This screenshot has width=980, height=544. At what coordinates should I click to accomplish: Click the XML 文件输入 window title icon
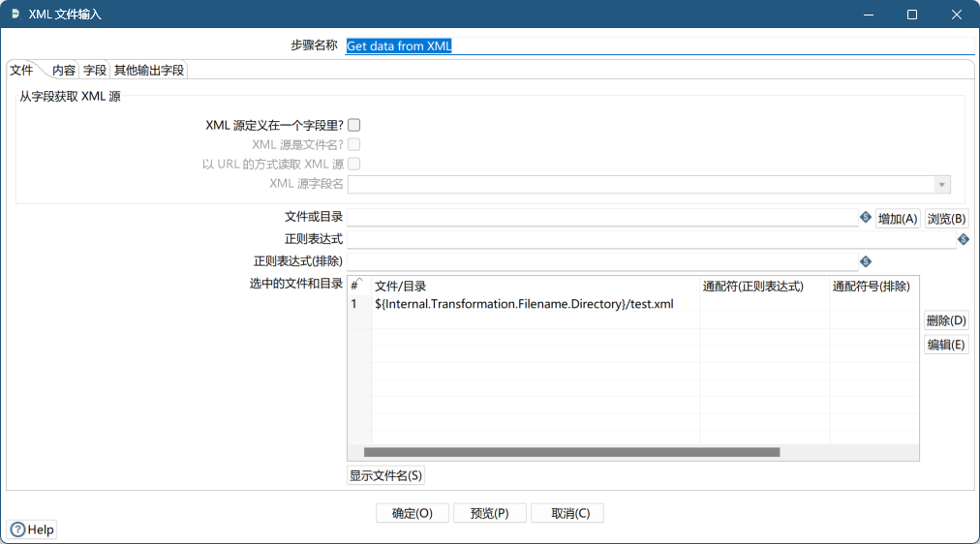15,15
